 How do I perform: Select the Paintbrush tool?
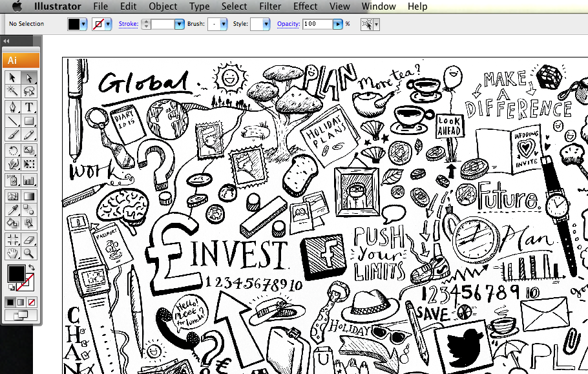tap(14, 134)
